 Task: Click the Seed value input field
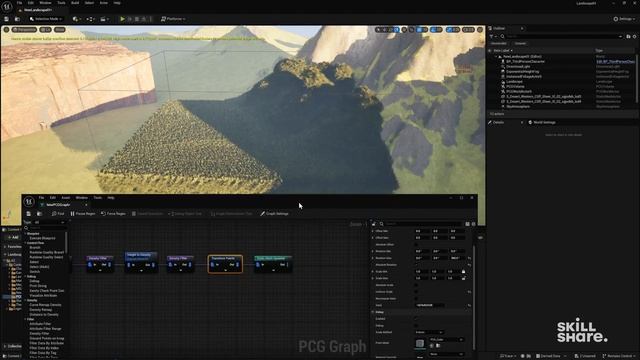[430, 305]
